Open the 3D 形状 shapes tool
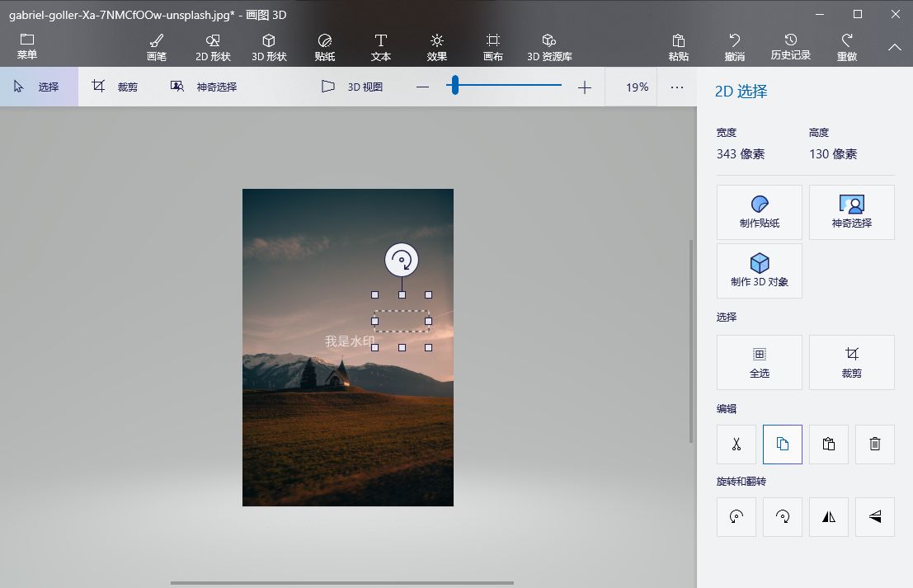Screen dimensions: 913x588 point(269,47)
